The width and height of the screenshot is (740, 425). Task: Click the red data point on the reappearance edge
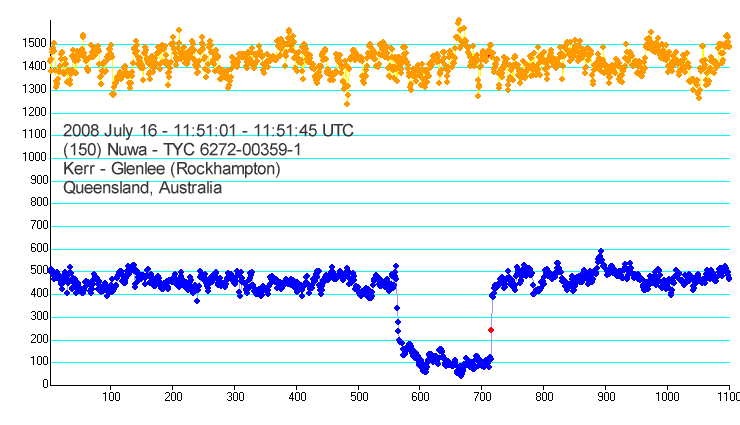[491, 330]
